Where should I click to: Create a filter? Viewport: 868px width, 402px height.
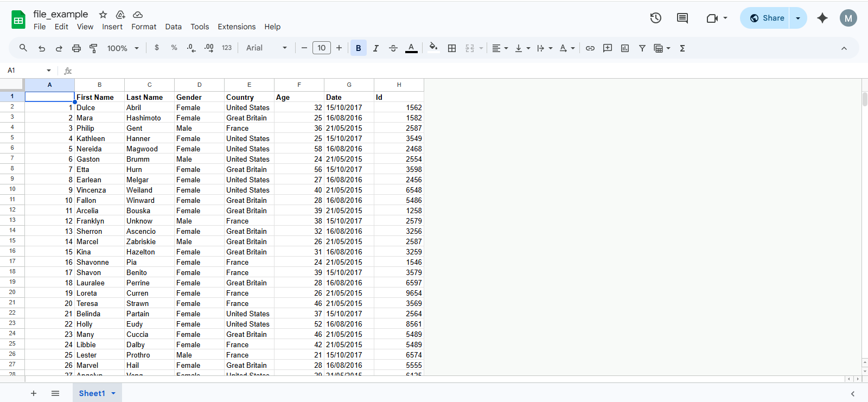pos(642,48)
